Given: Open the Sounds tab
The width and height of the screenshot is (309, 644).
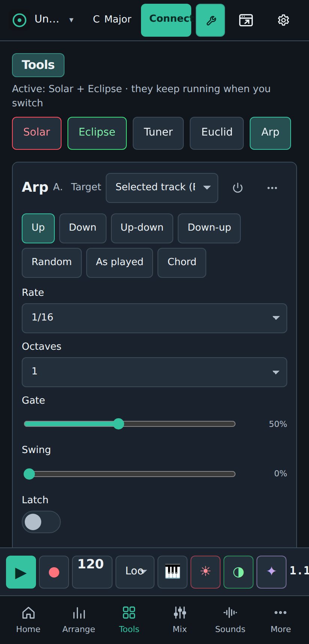Looking at the screenshot, I should click(230, 620).
